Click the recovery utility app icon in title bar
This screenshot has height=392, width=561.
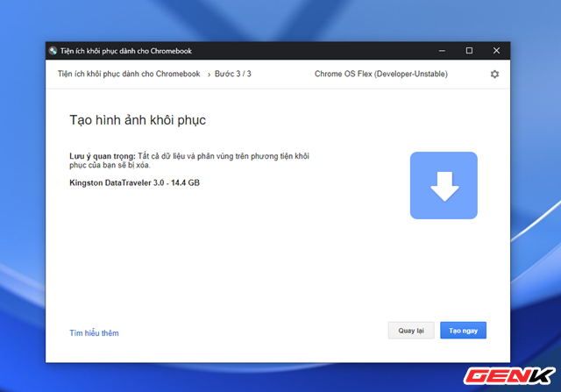(x=53, y=51)
